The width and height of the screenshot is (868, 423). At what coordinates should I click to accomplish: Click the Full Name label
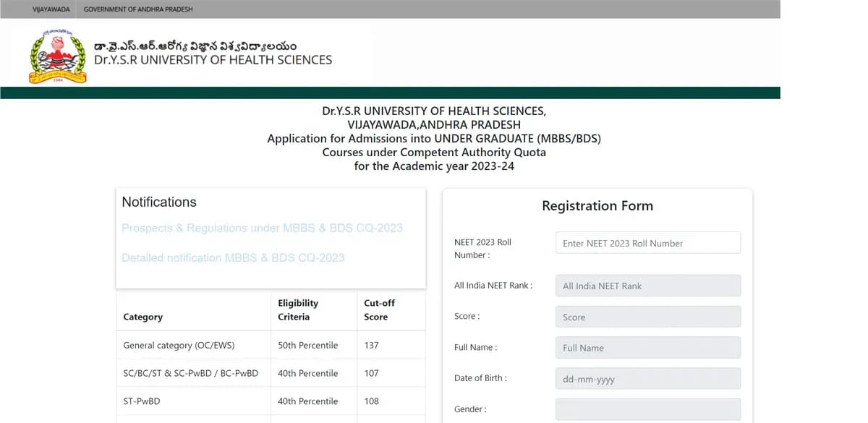click(475, 348)
